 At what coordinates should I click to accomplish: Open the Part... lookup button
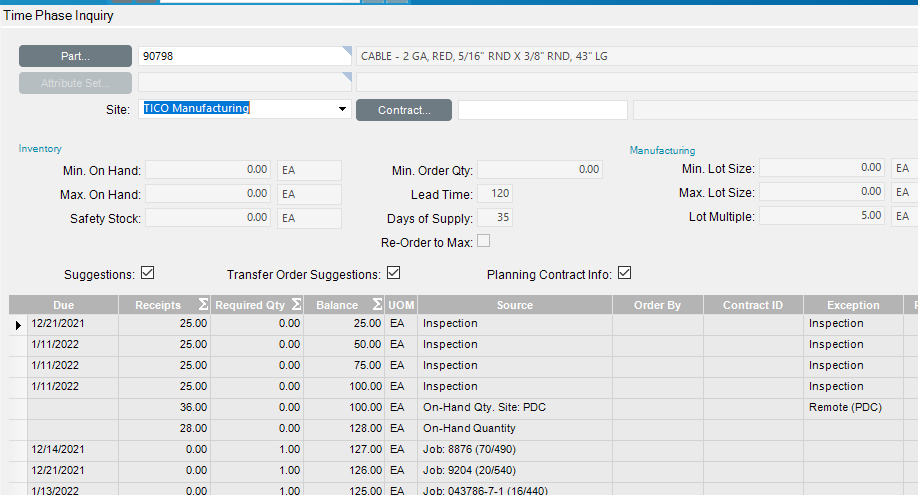click(x=75, y=56)
